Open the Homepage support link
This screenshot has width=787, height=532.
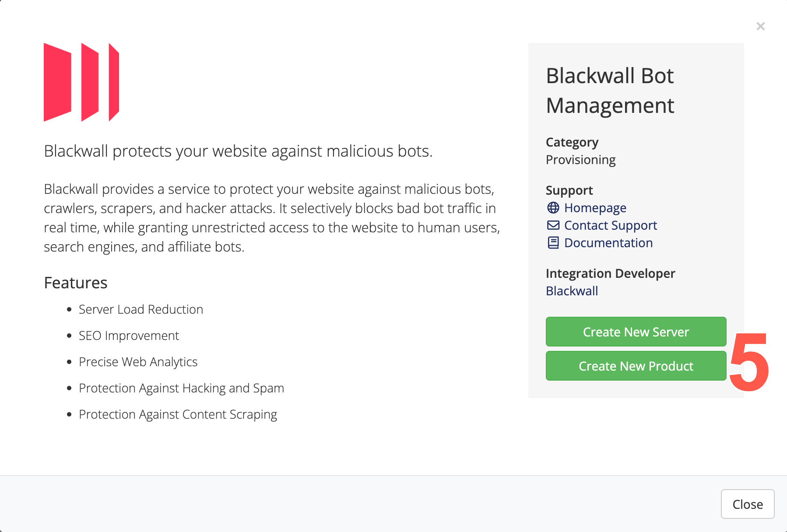coord(595,208)
